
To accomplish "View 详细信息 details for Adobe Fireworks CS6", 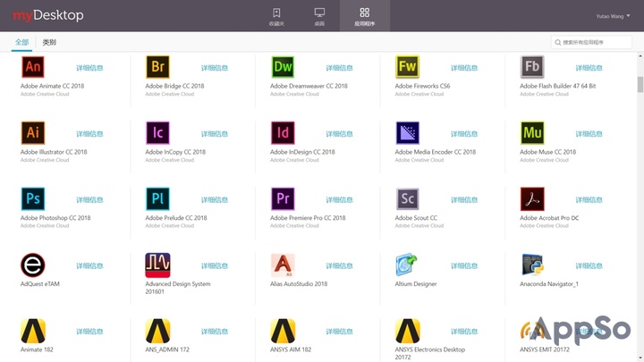I will (x=464, y=68).
